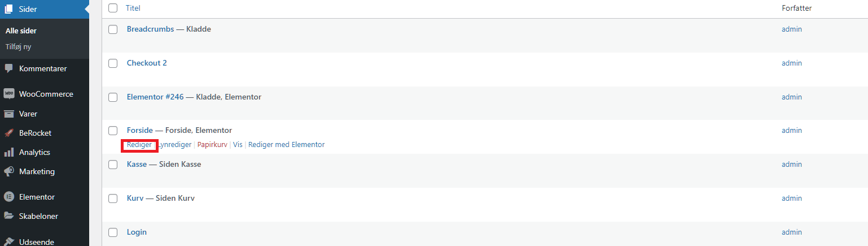The image size is (868, 246).
Task: Open the Elementor circle logo icon
Action: [x=9, y=197]
